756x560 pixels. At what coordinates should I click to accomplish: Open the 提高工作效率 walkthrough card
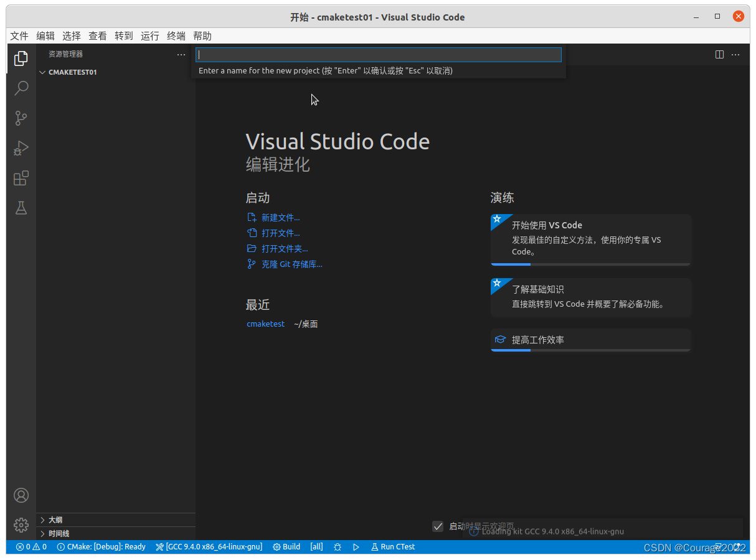pyautogui.click(x=590, y=340)
